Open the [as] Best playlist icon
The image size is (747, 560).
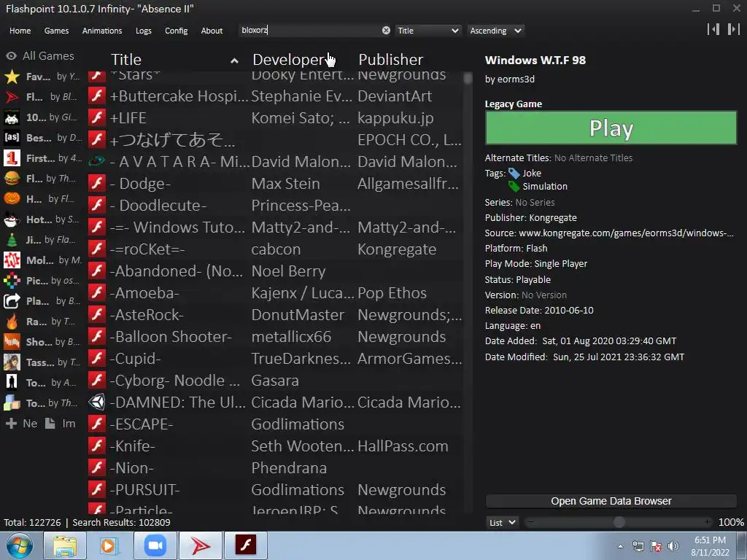coord(12,138)
